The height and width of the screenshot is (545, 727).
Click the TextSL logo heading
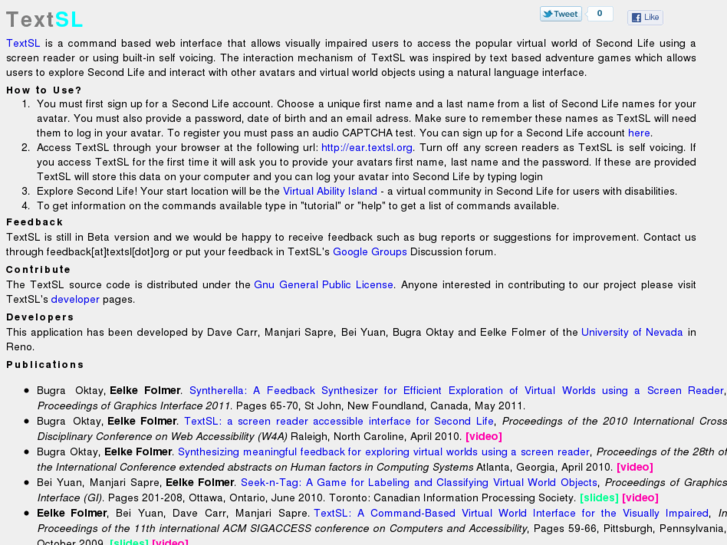pyautogui.click(x=45, y=19)
